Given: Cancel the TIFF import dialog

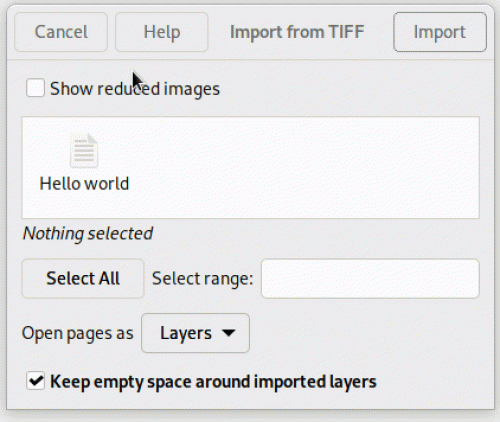Looking at the screenshot, I should (61, 32).
